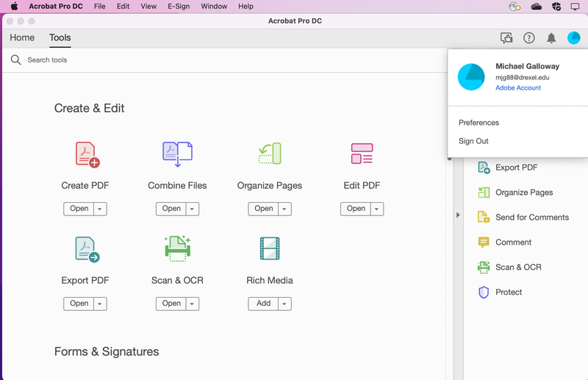Click the Protect label in the sidebar
Screen dimensions: 588x380
[x=509, y=293]
